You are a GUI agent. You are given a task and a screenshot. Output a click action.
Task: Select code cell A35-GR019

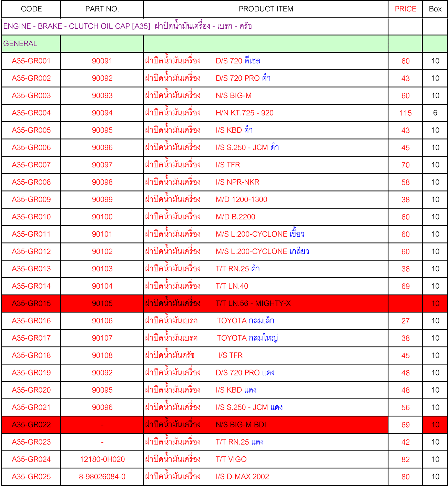(x=31, y=373)
